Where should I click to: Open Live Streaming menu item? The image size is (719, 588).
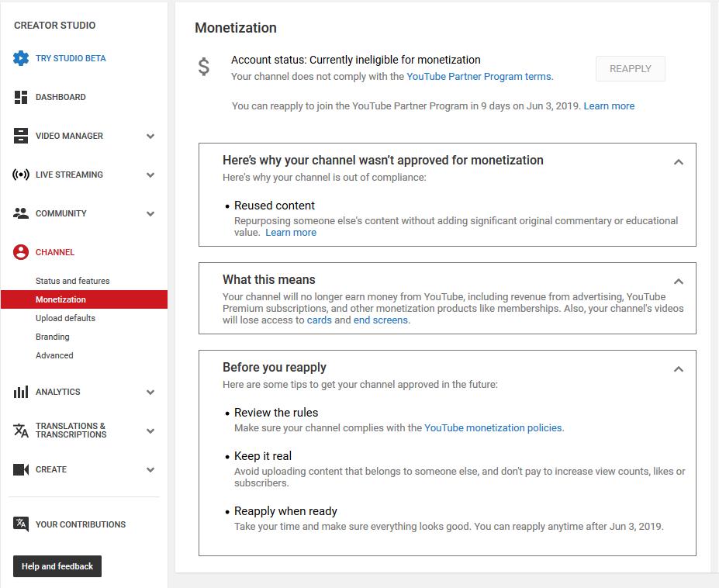(x=69, y=175)
